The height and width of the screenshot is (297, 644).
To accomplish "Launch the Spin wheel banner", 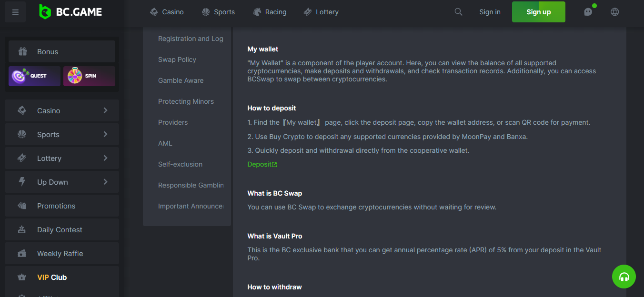I will point(89,76).
